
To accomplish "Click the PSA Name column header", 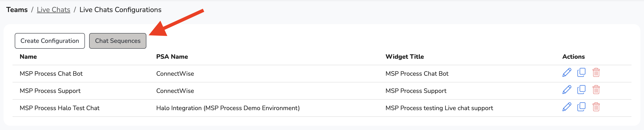I will 172,57.
